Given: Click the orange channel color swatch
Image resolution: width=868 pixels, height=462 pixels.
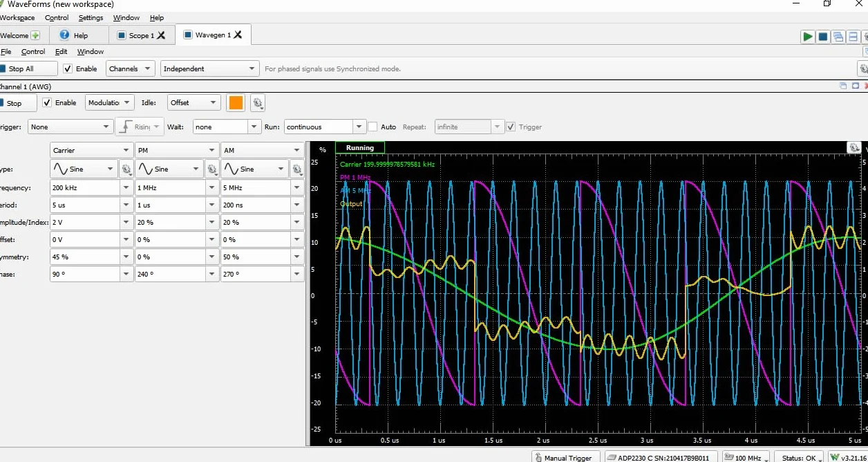Looking at the screenshot, I should point(236,102).
